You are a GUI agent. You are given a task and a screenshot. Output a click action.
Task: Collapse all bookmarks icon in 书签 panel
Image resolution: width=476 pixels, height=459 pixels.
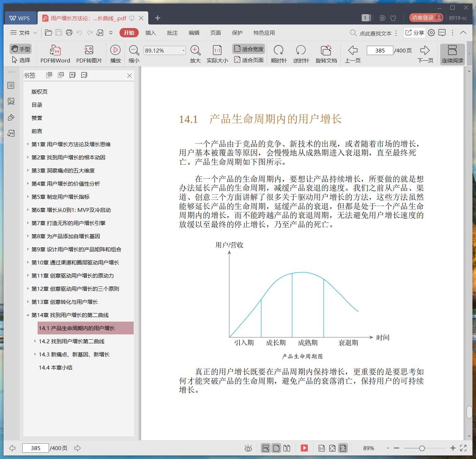click(61, 75)
